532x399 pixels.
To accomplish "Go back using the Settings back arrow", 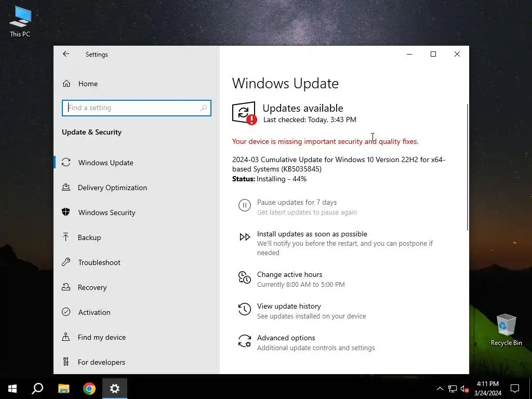I will click(66, 54).
